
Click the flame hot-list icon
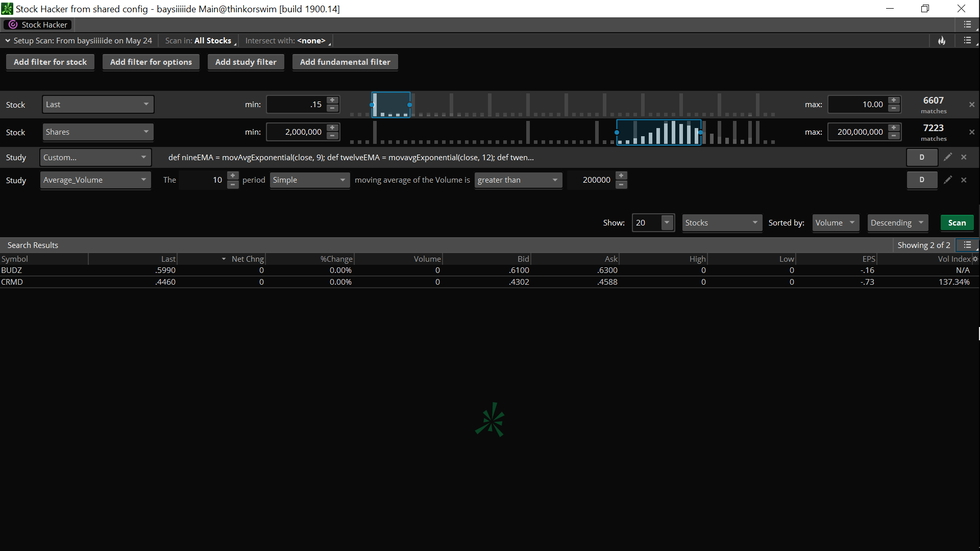(x=942, y=41)
